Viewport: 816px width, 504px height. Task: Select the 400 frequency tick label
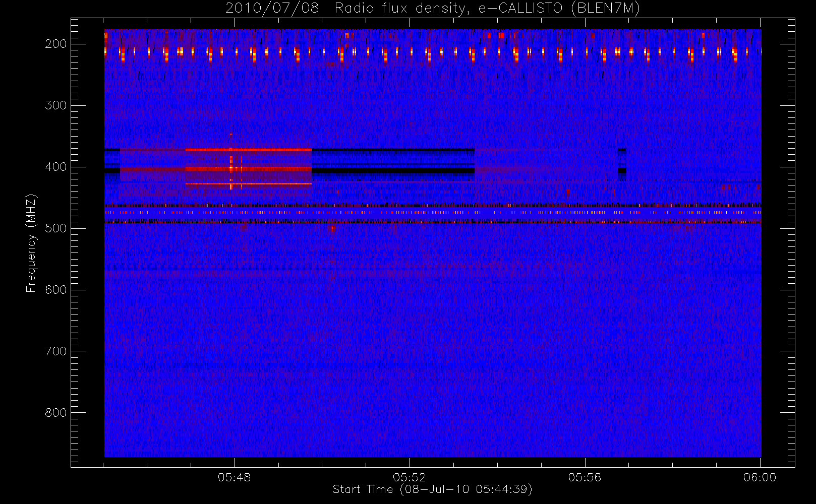pos(56,167)
